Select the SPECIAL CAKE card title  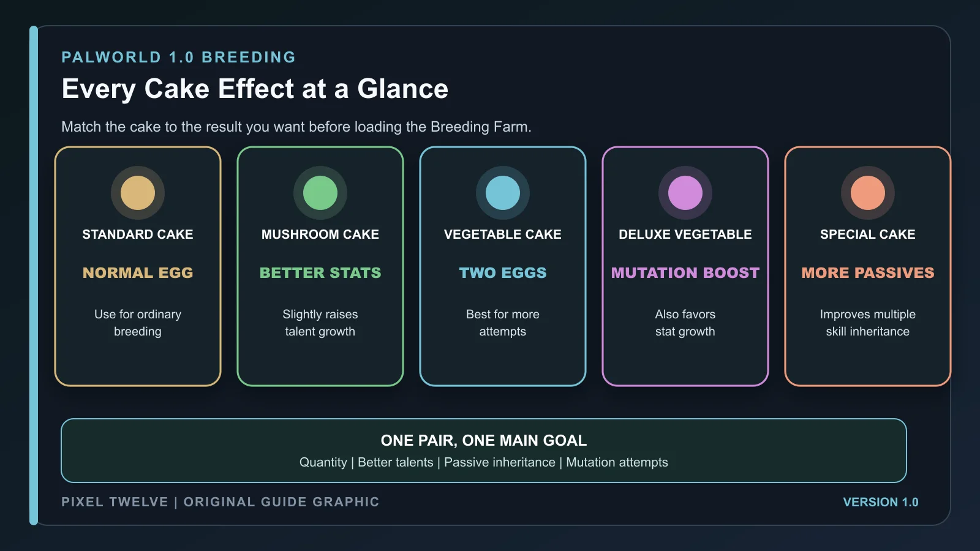868,234
